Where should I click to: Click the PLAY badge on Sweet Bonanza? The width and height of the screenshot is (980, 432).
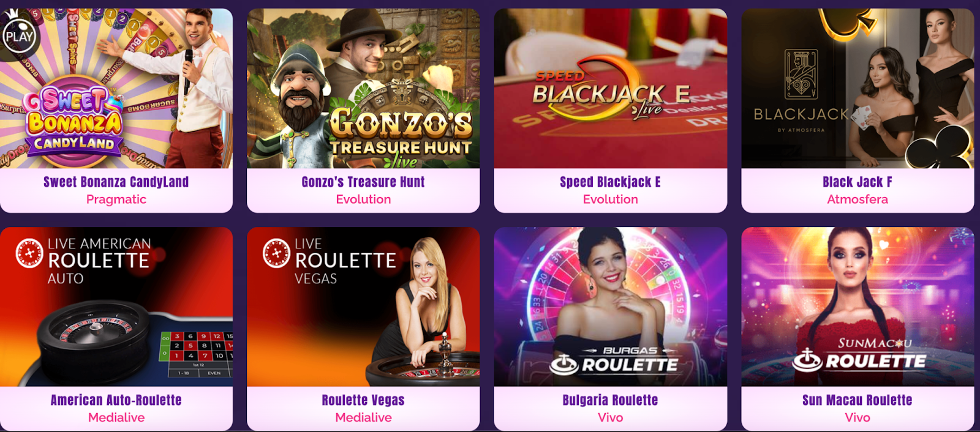[x=19, y=37]
